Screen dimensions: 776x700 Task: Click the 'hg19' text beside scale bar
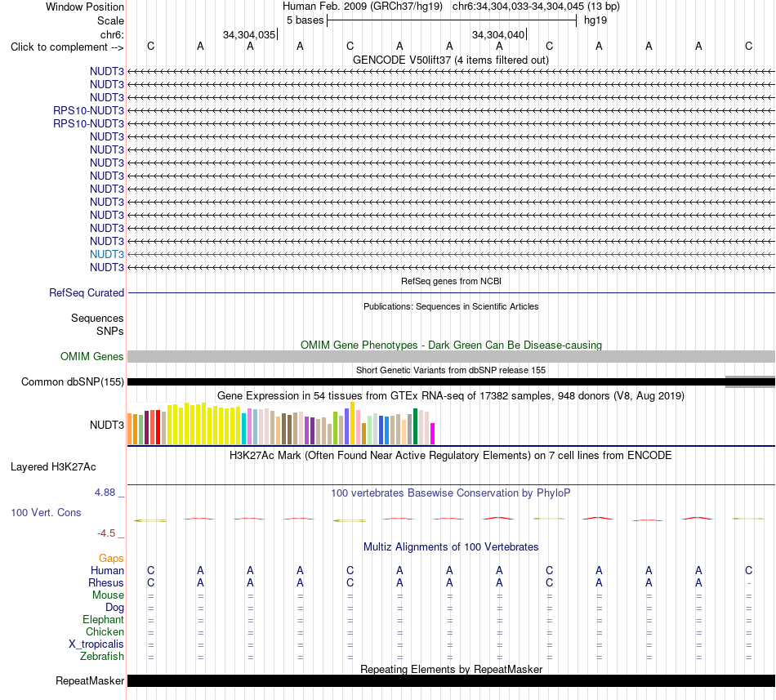click(x=595, y=20)
